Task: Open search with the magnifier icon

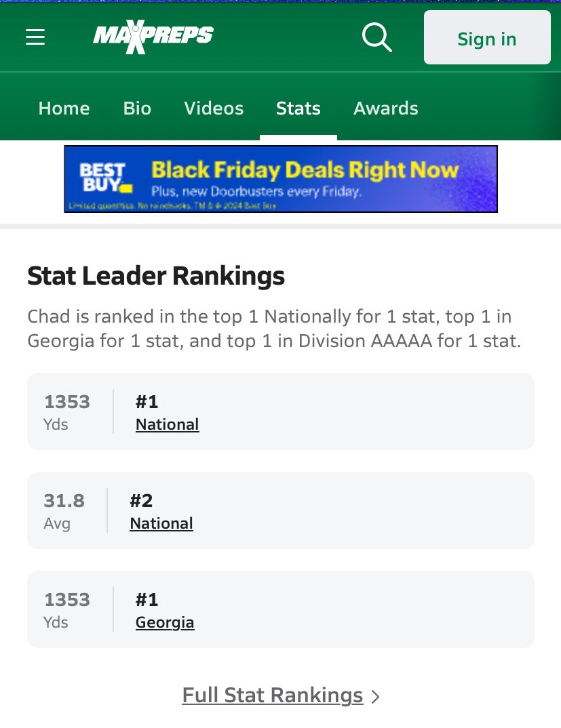Action: (x=377, y=37)
